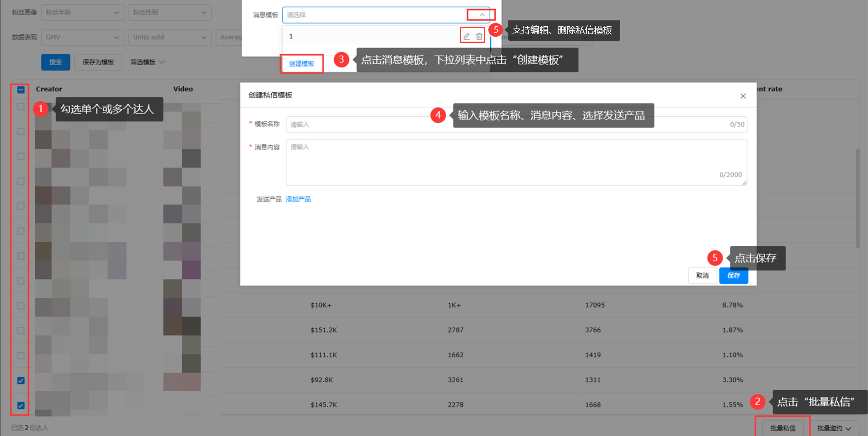Click the 3766 value cell
The height and width of the screenshot is (436, 868).
(x=593, y=330)
